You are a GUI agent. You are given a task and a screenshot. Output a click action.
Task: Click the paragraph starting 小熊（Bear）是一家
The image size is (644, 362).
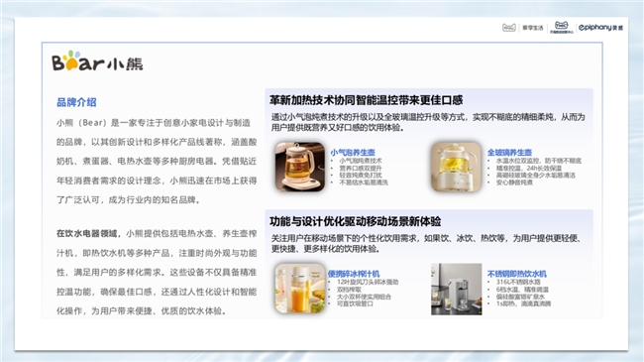pyautogui.click(x=157, y=162)
